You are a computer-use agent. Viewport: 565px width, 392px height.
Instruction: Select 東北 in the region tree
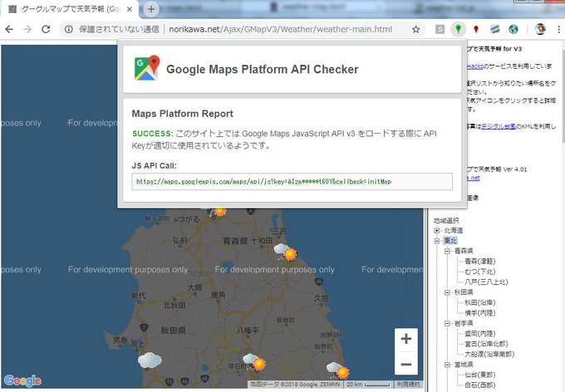(450, 241)
